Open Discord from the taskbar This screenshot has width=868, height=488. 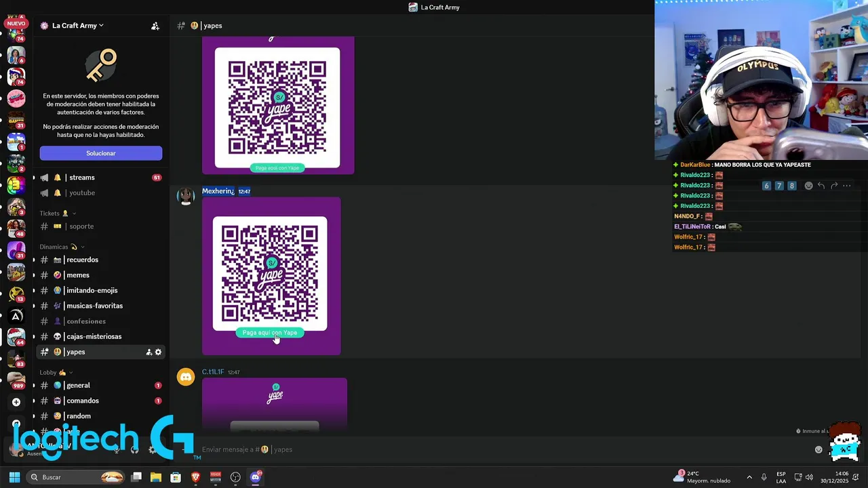tap(256, 477)
